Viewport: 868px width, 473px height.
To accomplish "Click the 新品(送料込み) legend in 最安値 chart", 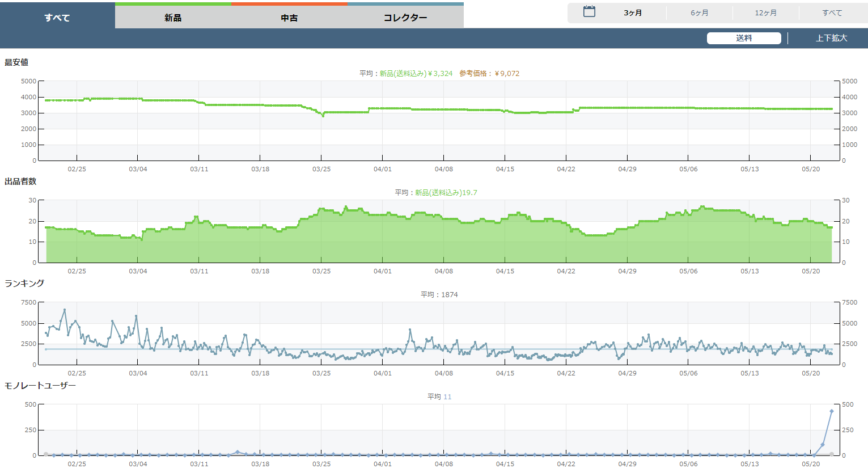I will (403, 73).
